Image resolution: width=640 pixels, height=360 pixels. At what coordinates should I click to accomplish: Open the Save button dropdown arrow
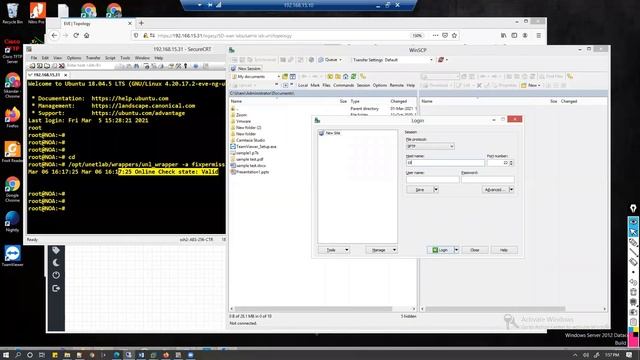click(x=436, y=189)
